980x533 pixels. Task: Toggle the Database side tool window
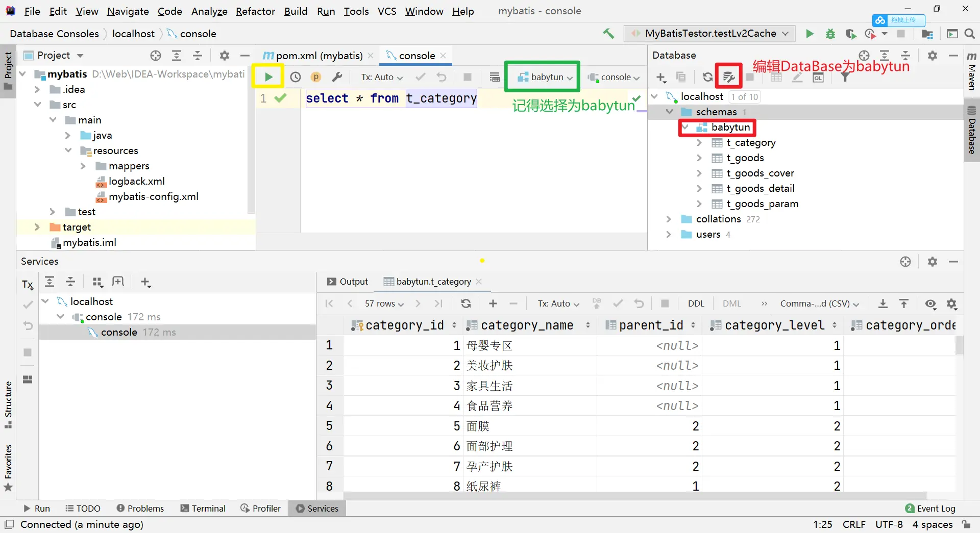(x=972, y=131)
